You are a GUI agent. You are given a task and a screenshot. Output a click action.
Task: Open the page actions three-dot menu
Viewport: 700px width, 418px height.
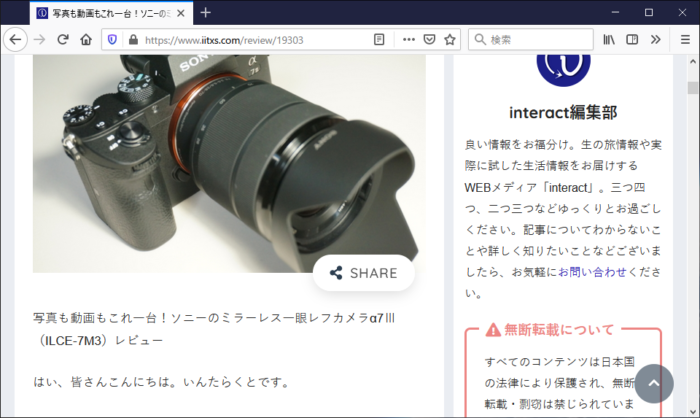[x=408, y=40]
